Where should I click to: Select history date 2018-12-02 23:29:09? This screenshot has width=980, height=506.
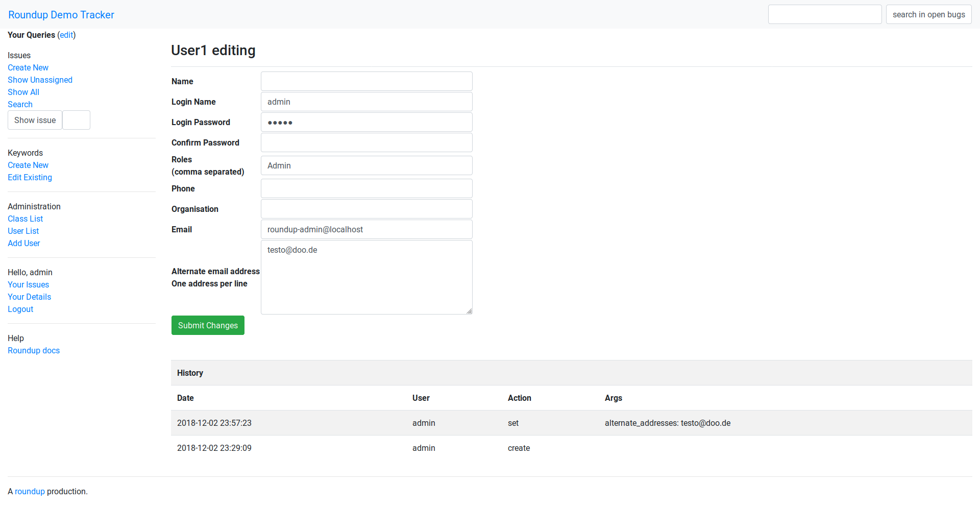(214, 448)
